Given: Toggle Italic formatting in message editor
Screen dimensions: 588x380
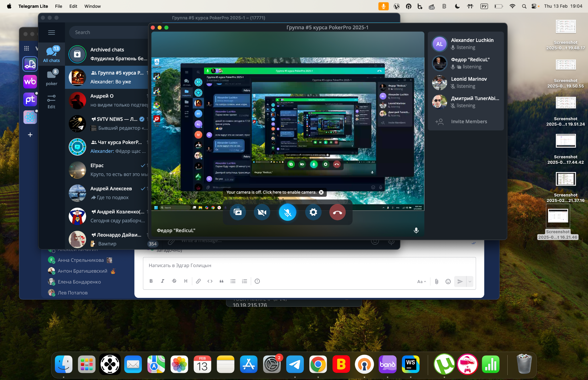Looking at the screenshot, I should pyautogui.click(x=163, y=281).
